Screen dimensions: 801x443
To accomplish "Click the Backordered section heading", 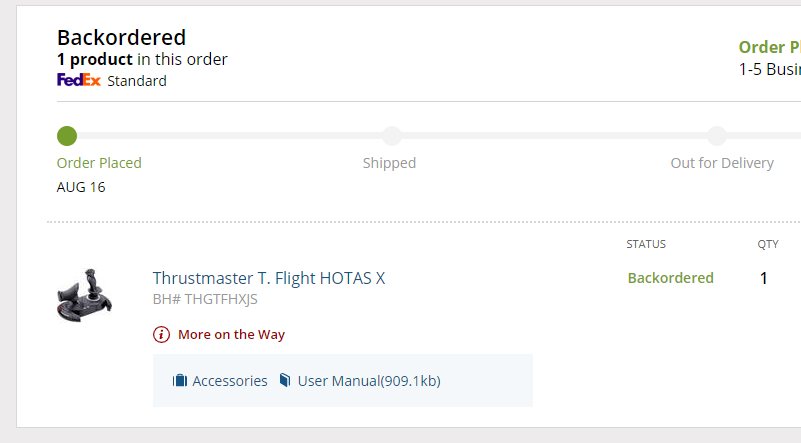I will click(121, 38).
